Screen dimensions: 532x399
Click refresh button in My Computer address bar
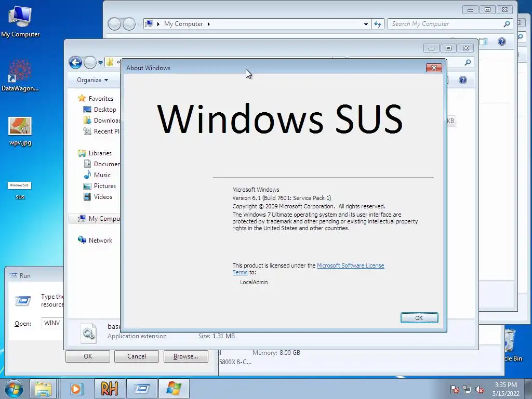pyautogui.click(x=377, y=24)
